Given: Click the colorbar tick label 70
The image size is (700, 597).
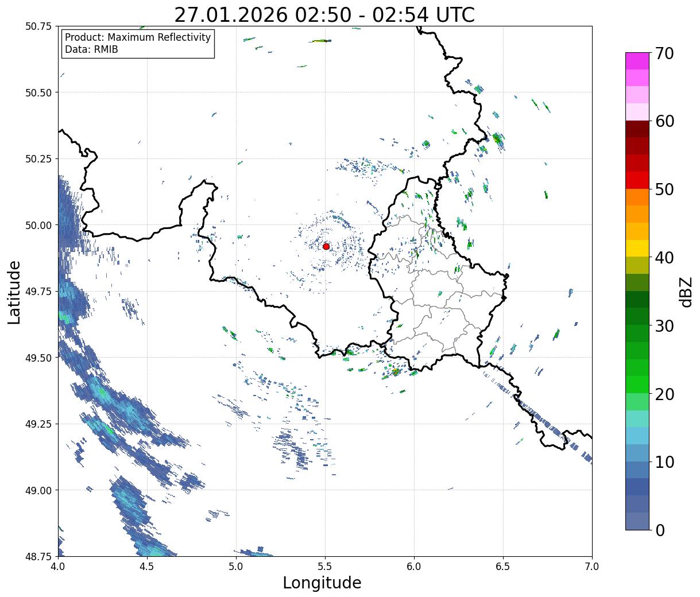Looking at the screenshot, I should coord(664,53).
